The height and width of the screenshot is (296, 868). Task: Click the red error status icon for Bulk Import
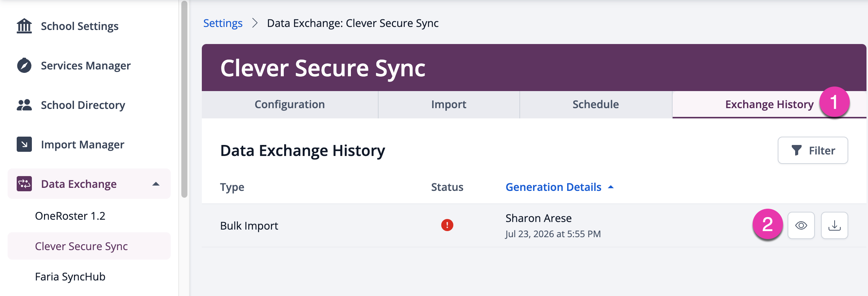tap(447, 225)
